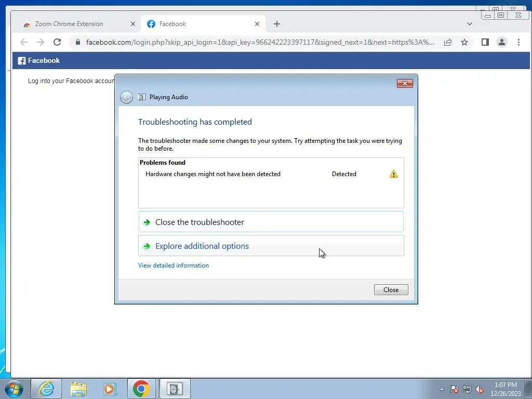The image size is (532, 399).
Task: Choose Explore additional options
Action: click(x=271, y=246)
